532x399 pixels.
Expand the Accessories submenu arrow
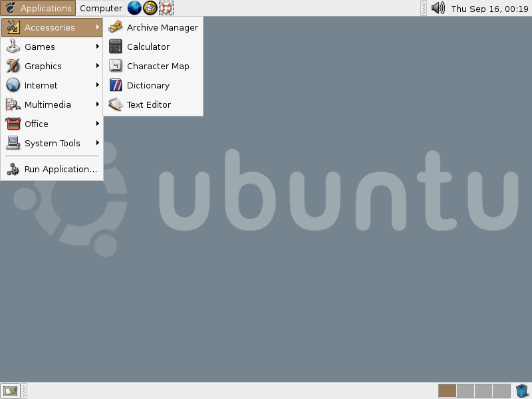click(97, 27)
